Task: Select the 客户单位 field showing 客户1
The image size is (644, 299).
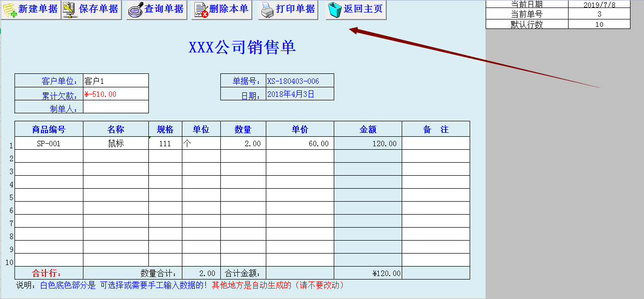Action: (116, 81)
